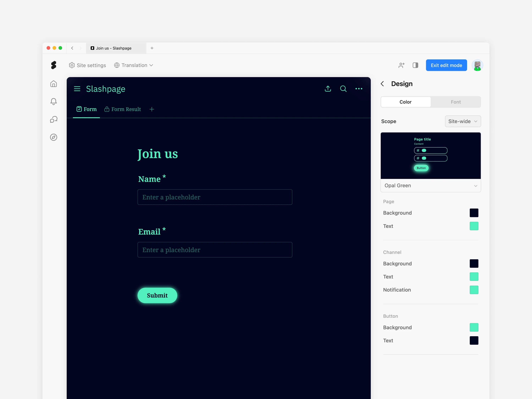Viewport: 532px width, 399px height.
Task: Open the Site-wide scope dropdown
Action: (x=463, y=121)
